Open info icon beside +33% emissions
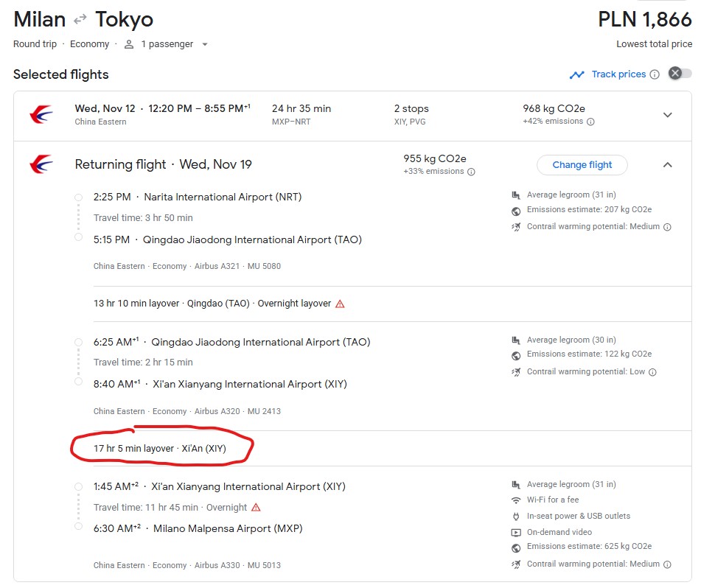This screenshot has width=715, height=588. [x=472, y=172]
